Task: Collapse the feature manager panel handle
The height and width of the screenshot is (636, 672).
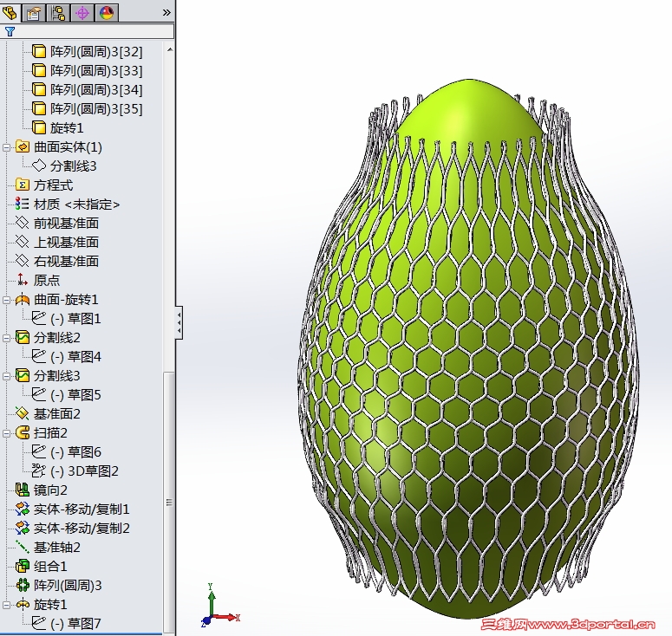Action: point(179,323)
